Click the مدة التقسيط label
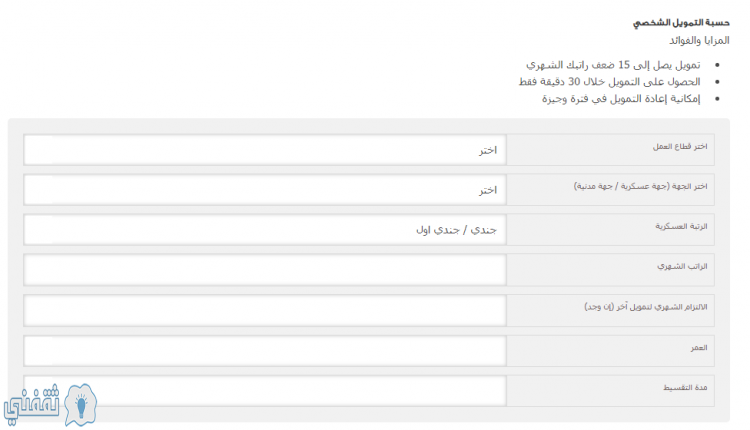The image size is (750, 430). [685, 387]
